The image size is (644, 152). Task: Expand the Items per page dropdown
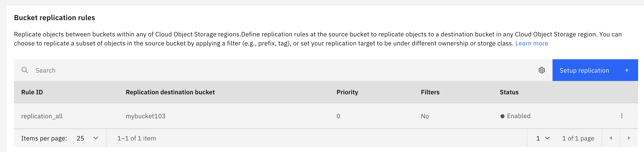coord(87,138)
